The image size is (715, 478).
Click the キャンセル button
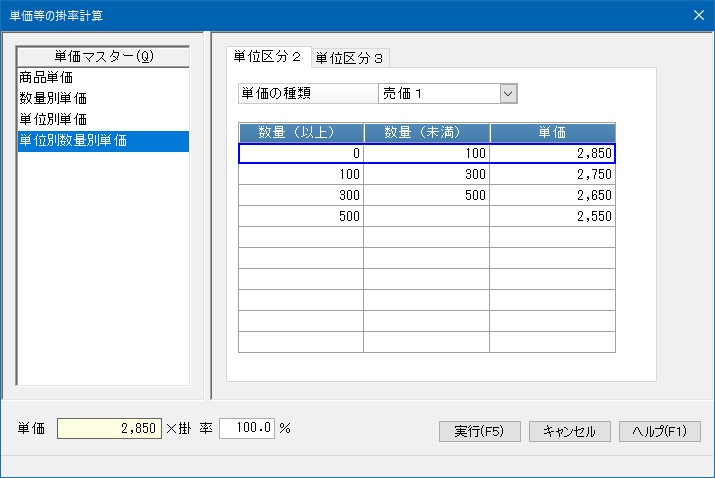point(569,431)
